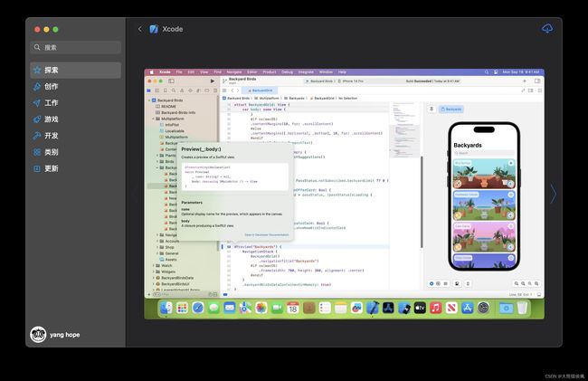Select Backyard-Birds-Info file in navigator
Screen dimensions: 588x381
click(175, 112)
